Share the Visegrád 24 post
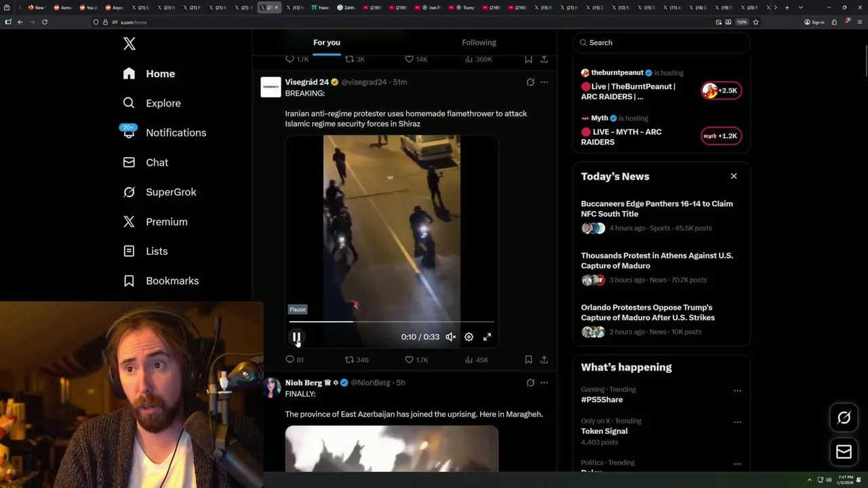Image resolution: width=868 pixels, height=488 pixels. [x=544, y=360]
